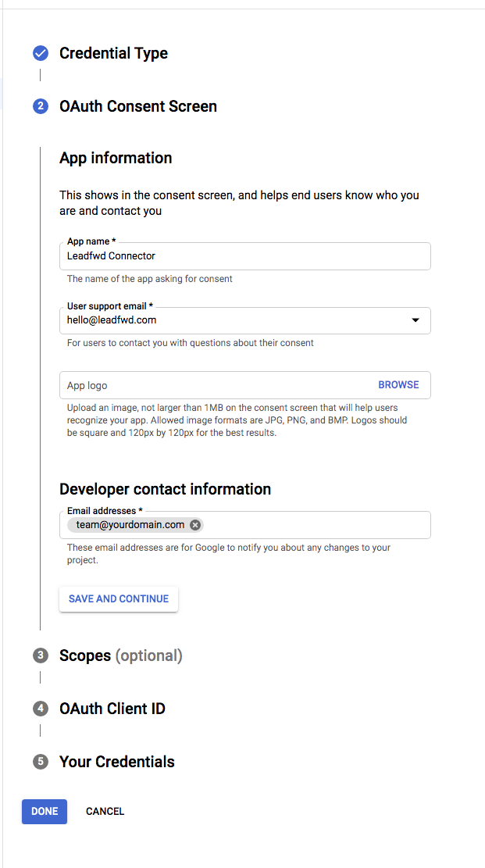The height and width of the screenshot is (868, 485).
Task: Click the step 2 OAuth Consent Screen circle
Action: [41, 106]
